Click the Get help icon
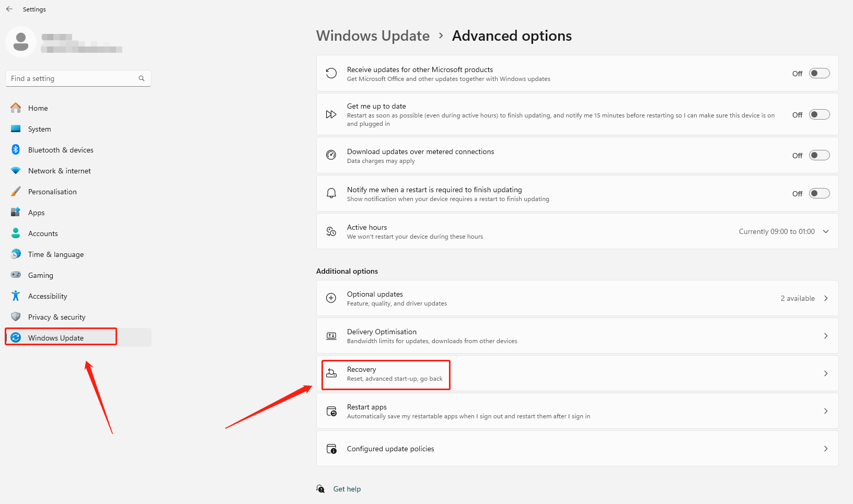Screen dimensions: 853x504 click(320, 489)
